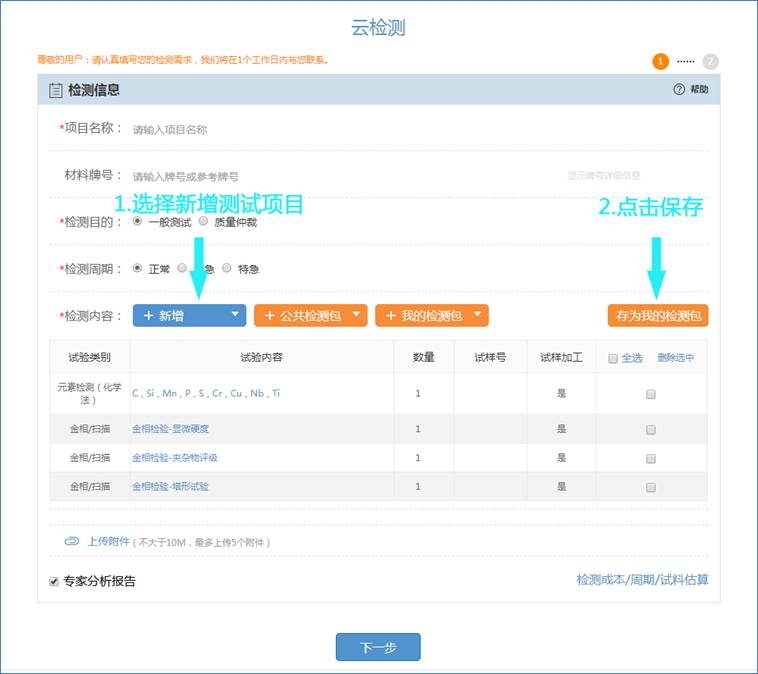Open the 我的检测包 dropdown
The image size is (758, 674).
(x=477, y=315)
